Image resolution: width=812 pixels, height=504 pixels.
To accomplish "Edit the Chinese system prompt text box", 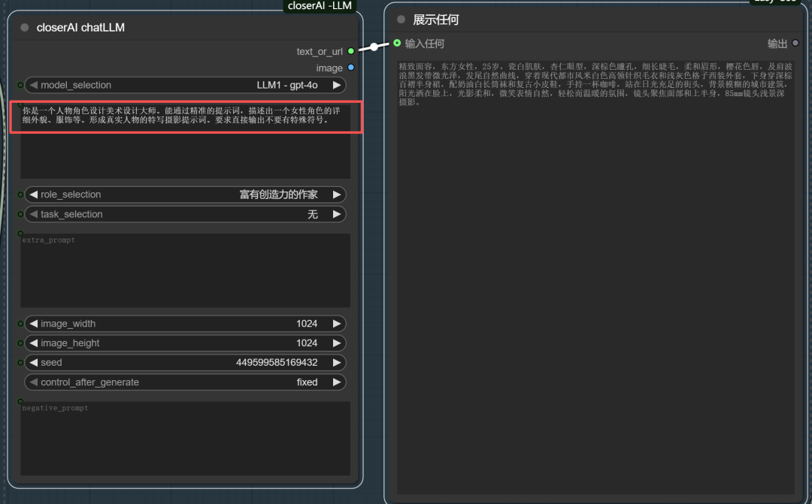I will tap(186, 140).
